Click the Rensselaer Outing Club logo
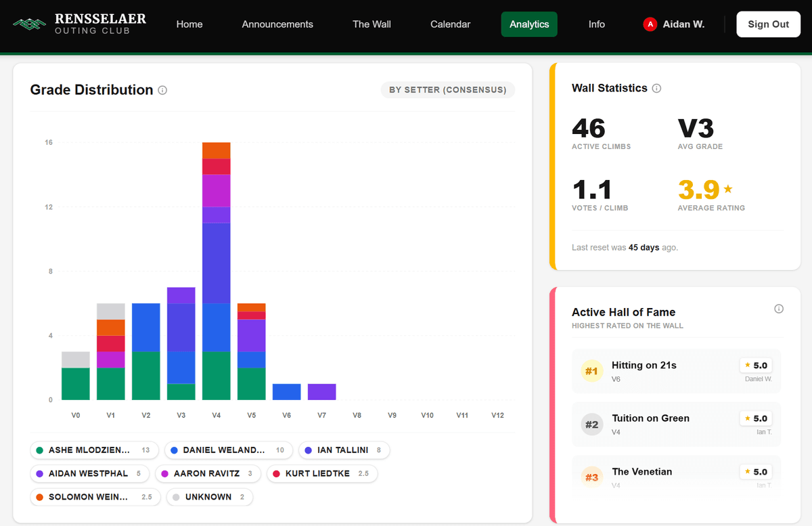 click(80, 24)
